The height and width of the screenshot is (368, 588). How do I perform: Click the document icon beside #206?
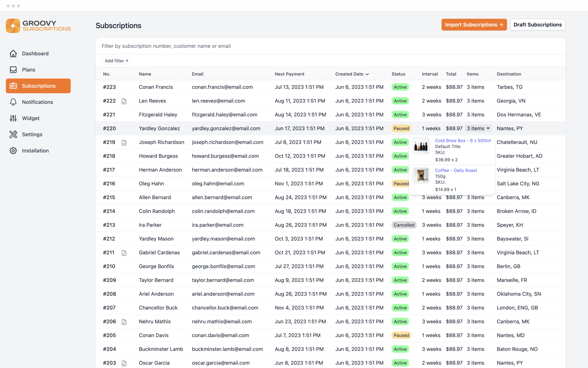pos(124,322)
